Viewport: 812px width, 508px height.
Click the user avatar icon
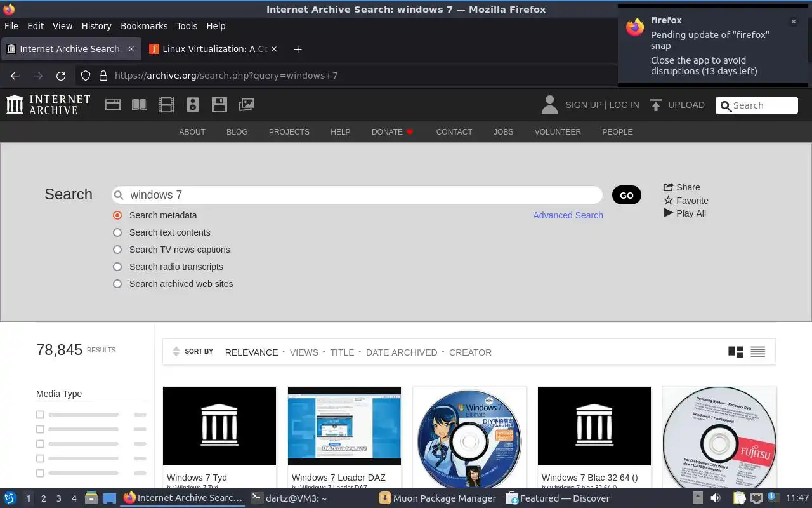click(549, 105)
